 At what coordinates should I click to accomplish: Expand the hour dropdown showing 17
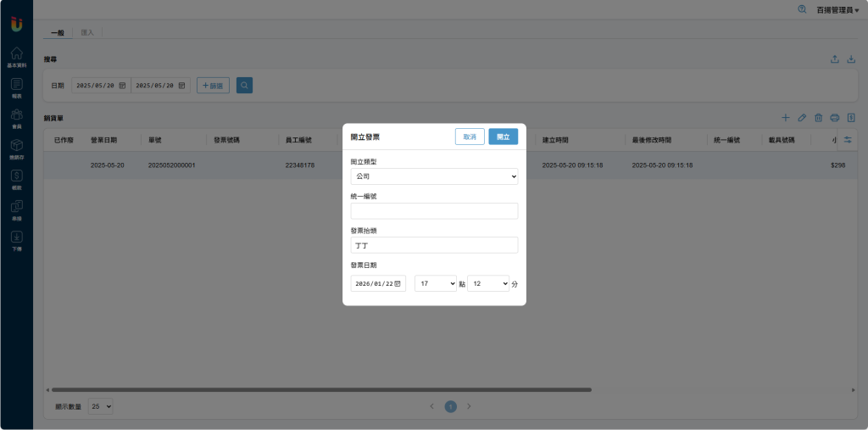click(x=436, y=283)
